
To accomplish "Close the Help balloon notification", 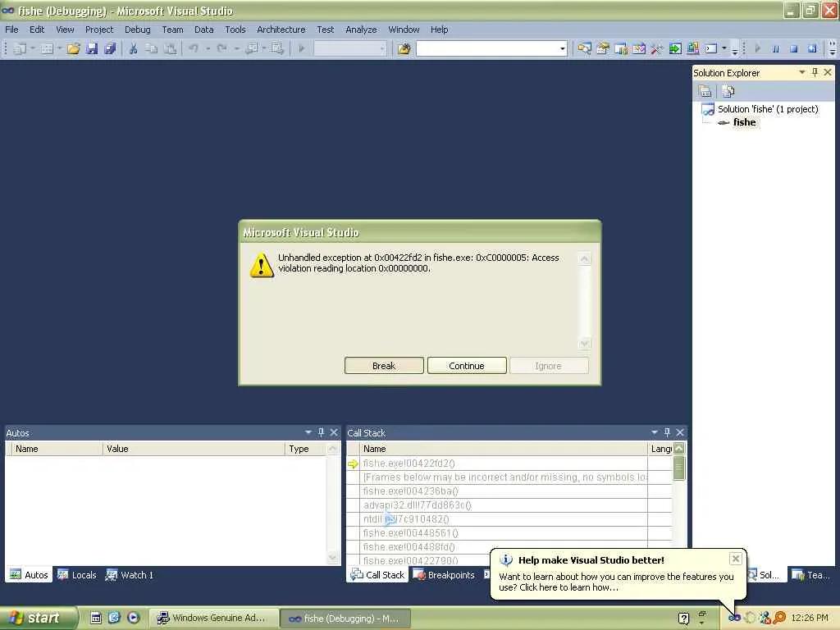I will (x=736, y=559).
